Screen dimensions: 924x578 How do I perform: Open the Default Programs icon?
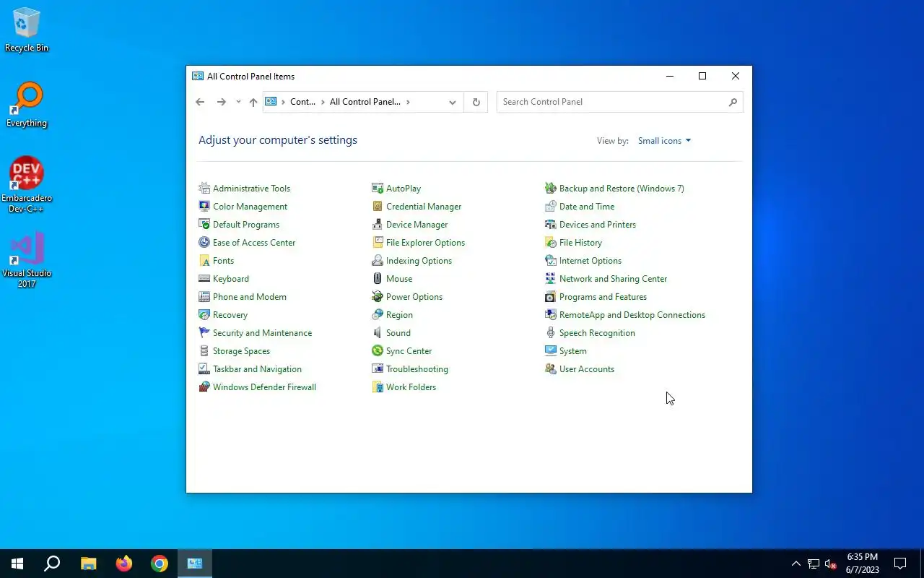204,225
